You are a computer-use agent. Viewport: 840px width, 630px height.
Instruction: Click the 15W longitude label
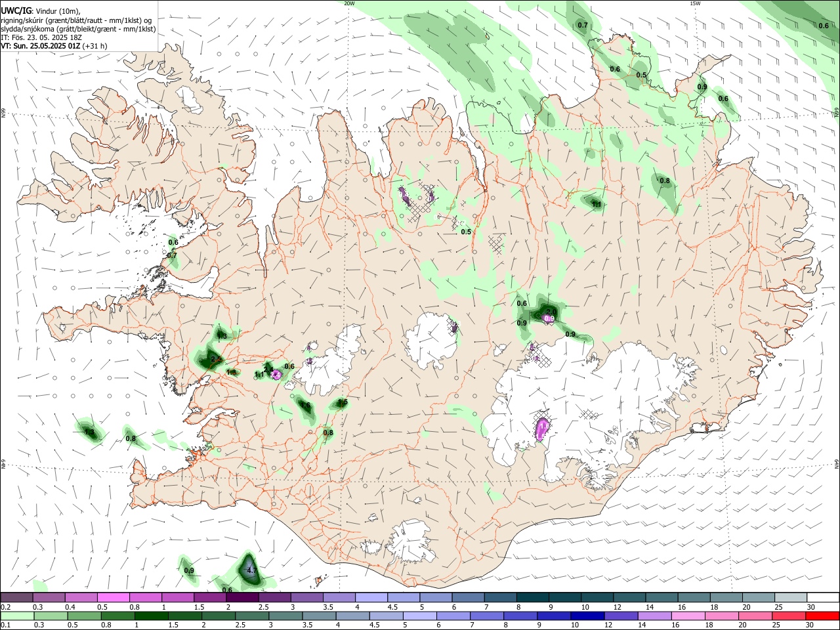point(695,3)
